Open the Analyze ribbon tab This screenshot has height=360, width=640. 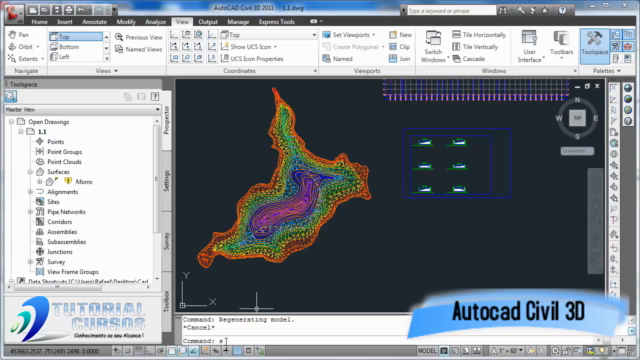click(x=156, y=22)
